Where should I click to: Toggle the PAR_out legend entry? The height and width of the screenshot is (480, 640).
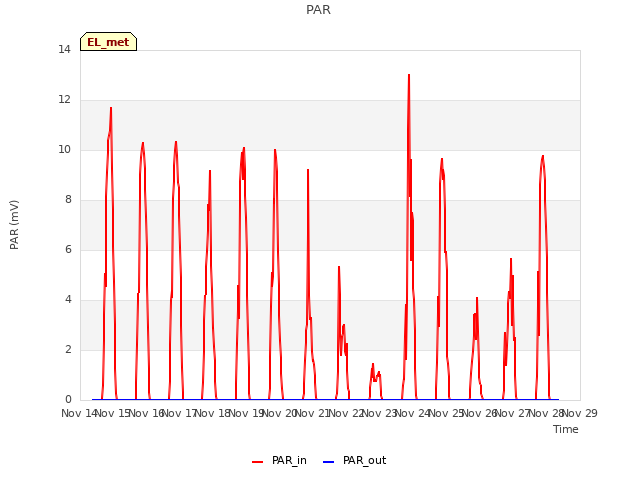[354, 461]
